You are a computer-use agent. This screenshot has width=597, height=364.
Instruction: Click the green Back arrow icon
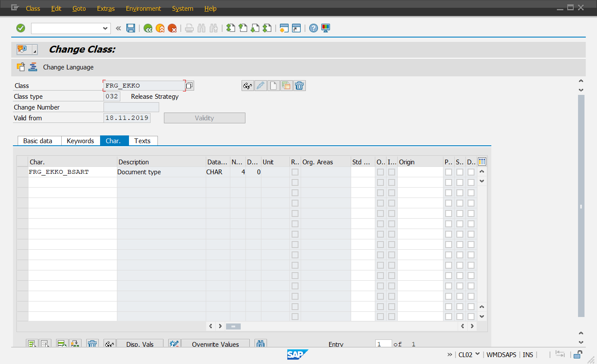click(x=148, y=28)
